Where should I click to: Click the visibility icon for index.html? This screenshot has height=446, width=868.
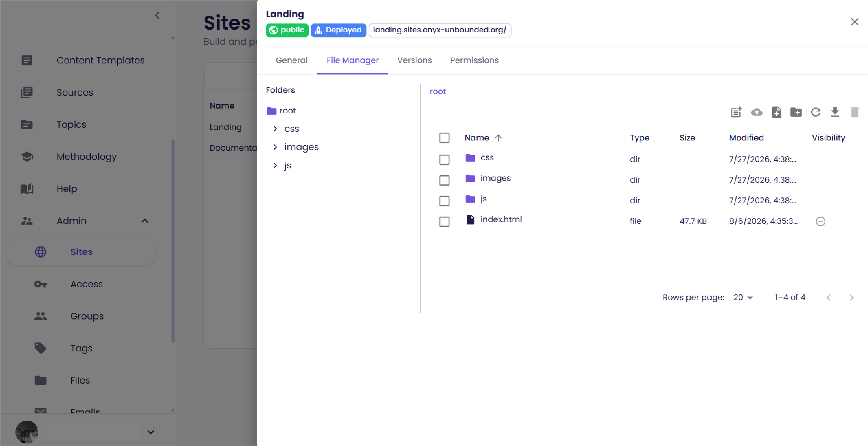(x=821, y=221)
